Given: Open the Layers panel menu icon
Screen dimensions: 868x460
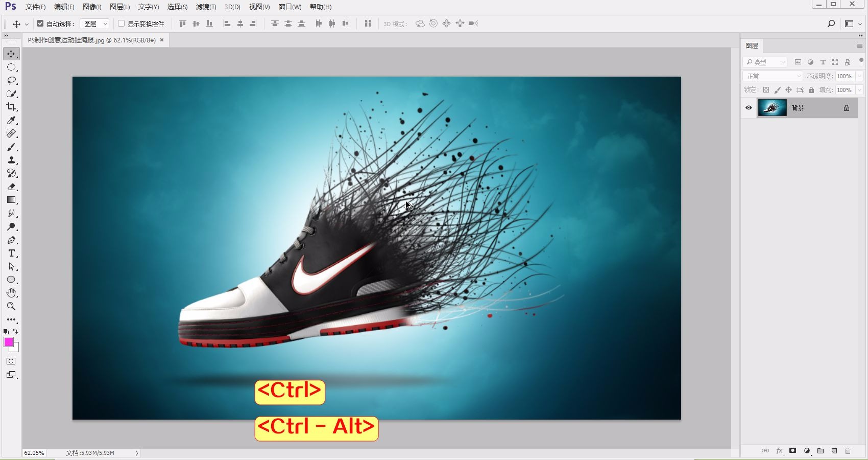Looking at the screenshot, I should point(859,46).
